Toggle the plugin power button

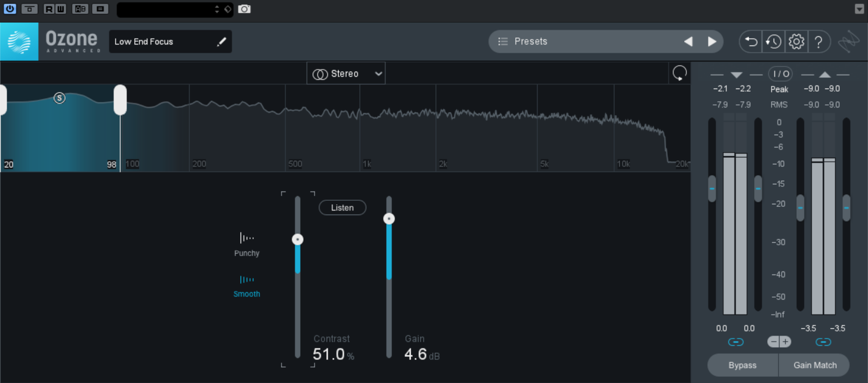pos(10,9)
